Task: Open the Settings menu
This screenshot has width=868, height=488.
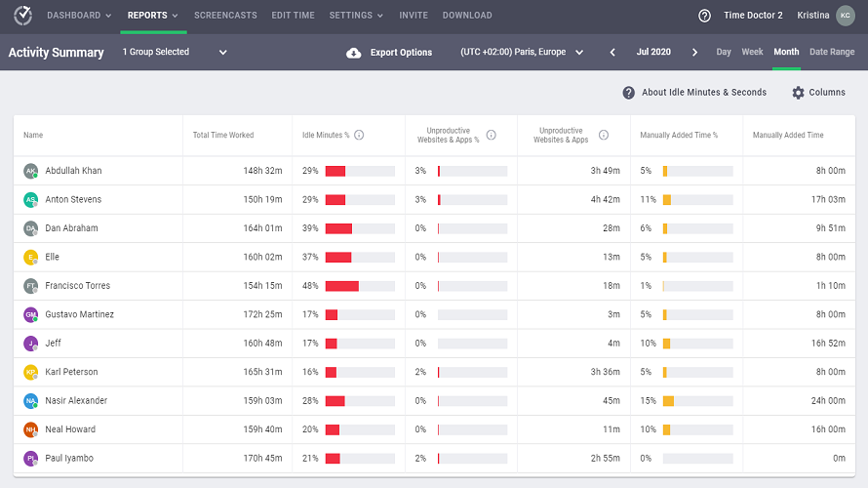Action: [x=355, y=16]
